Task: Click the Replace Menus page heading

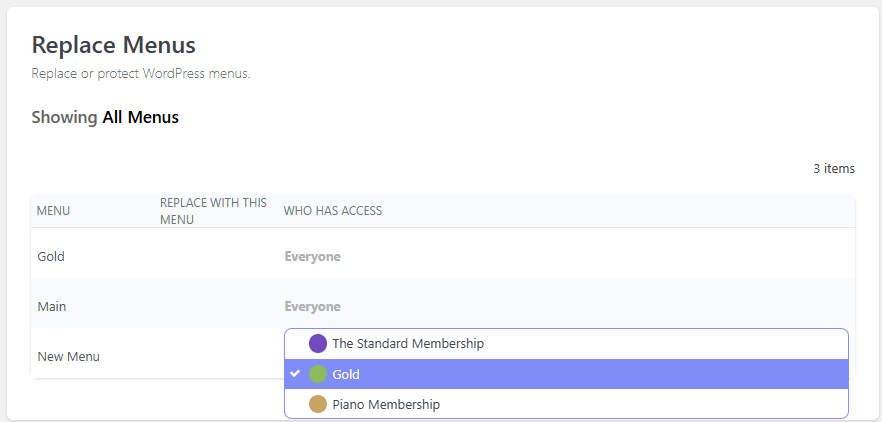Action: pyautogui.click(x=113, y=45)
